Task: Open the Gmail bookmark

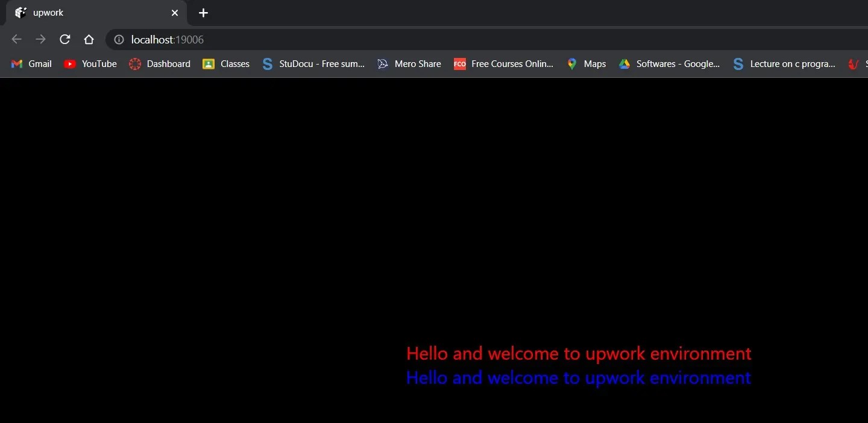Action: pos(31,64)
